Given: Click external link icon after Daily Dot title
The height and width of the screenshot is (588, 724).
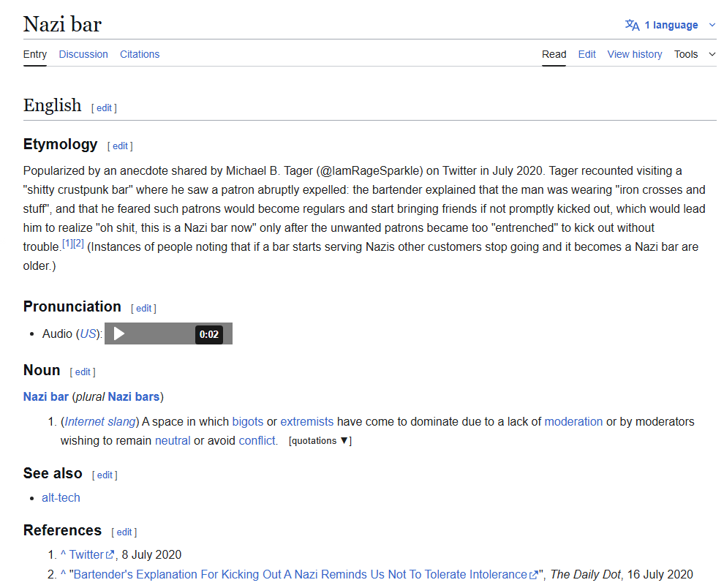Looking at the screenshot, I should tap(533, 575).
